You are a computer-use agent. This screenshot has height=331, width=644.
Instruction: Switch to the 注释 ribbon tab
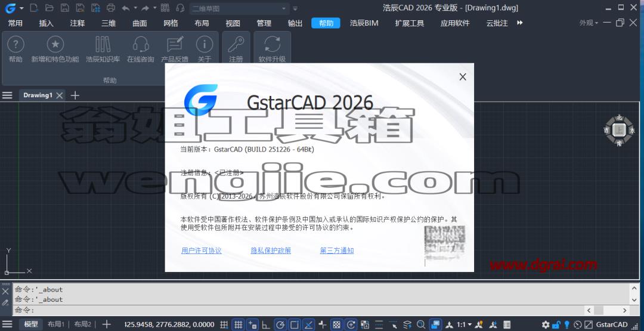(x=77, y=23)
